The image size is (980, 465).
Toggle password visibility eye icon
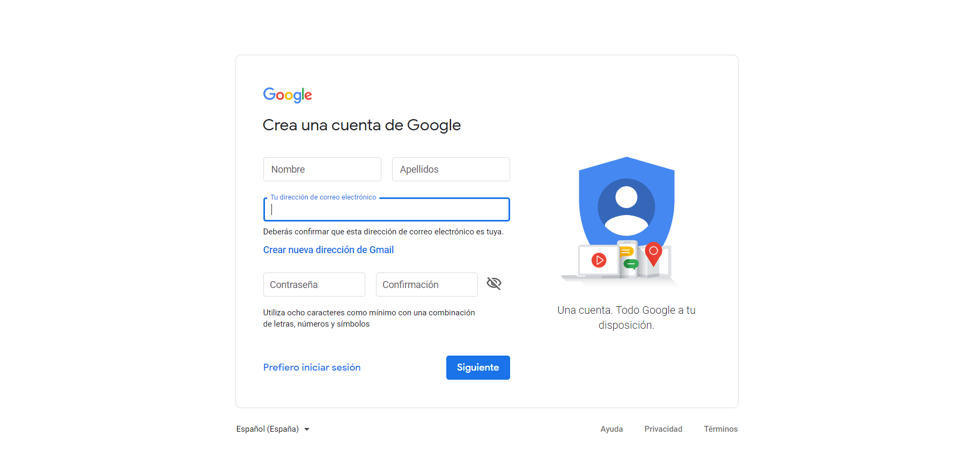[x=493, y=284]
